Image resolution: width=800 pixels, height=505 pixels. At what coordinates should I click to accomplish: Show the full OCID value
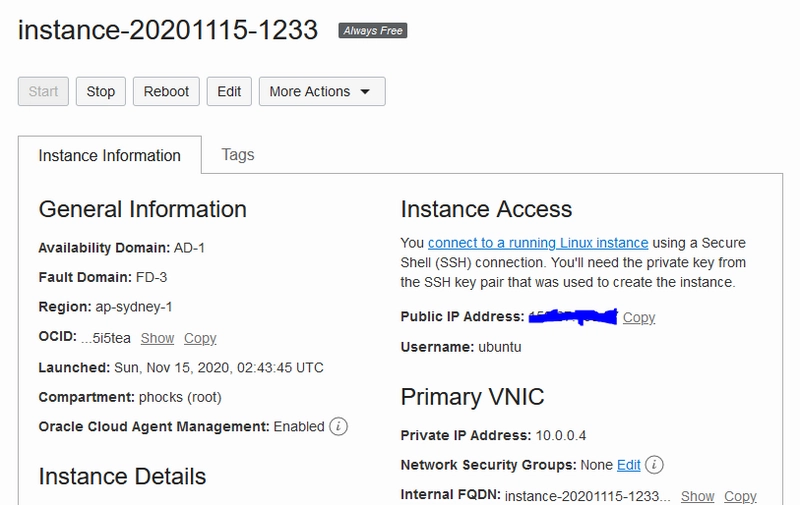[157, 338]
